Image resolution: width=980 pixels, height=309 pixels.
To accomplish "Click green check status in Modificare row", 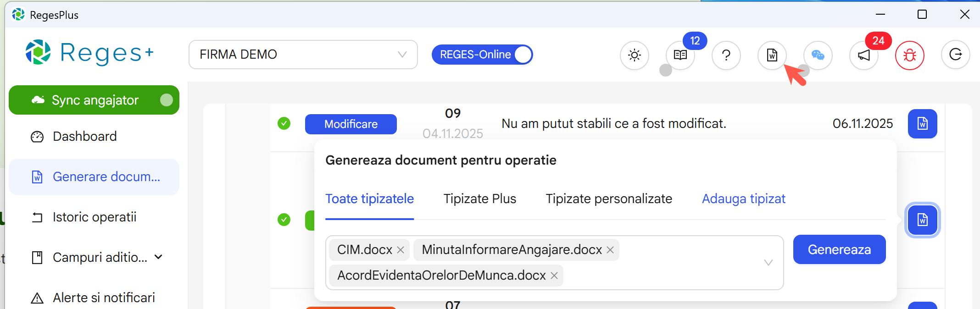I will coord(284,123).
